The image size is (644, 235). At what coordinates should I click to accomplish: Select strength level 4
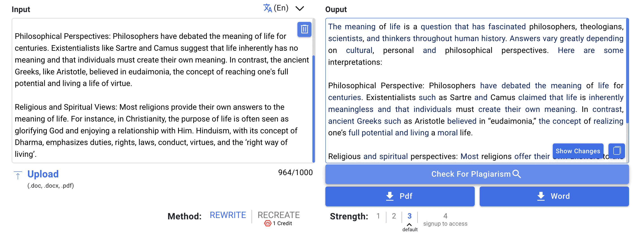tap(445, 216)
